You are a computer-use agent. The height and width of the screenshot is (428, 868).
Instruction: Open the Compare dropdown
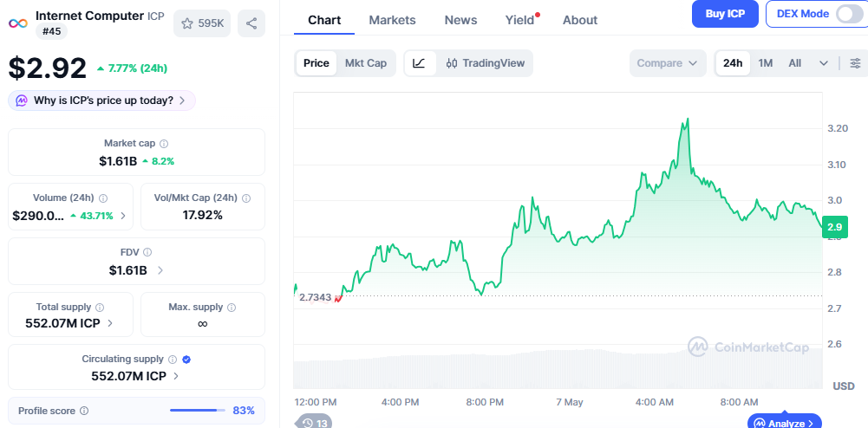[x=668, y=63]
